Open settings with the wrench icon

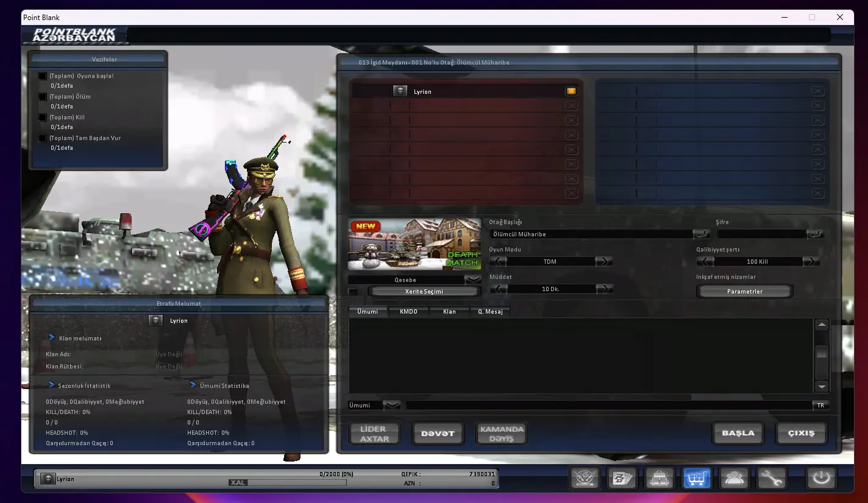click(771, 479)
